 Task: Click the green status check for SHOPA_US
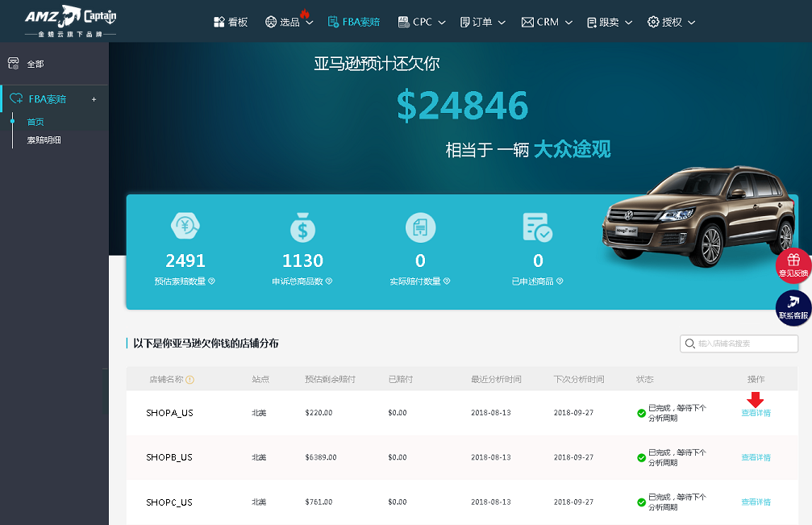641,413
